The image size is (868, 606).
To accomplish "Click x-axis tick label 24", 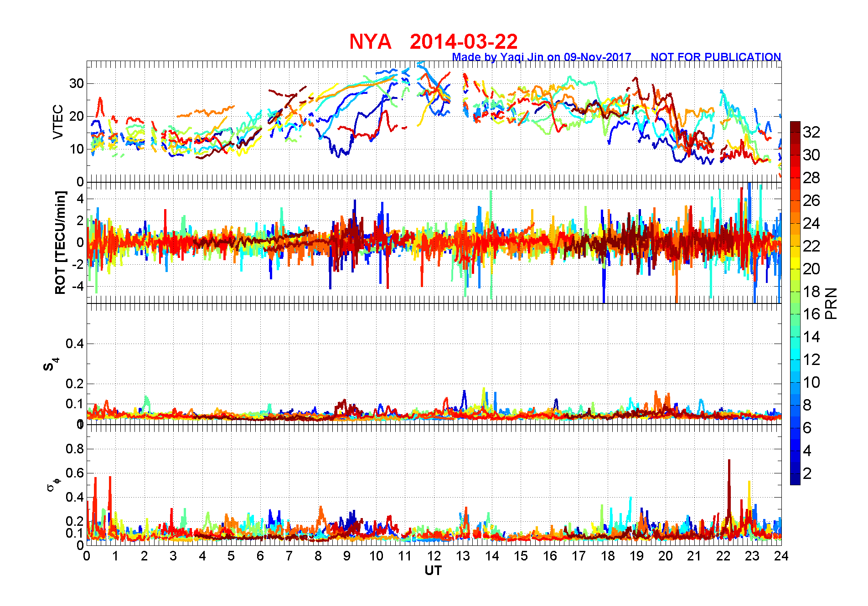I will 781,556.
